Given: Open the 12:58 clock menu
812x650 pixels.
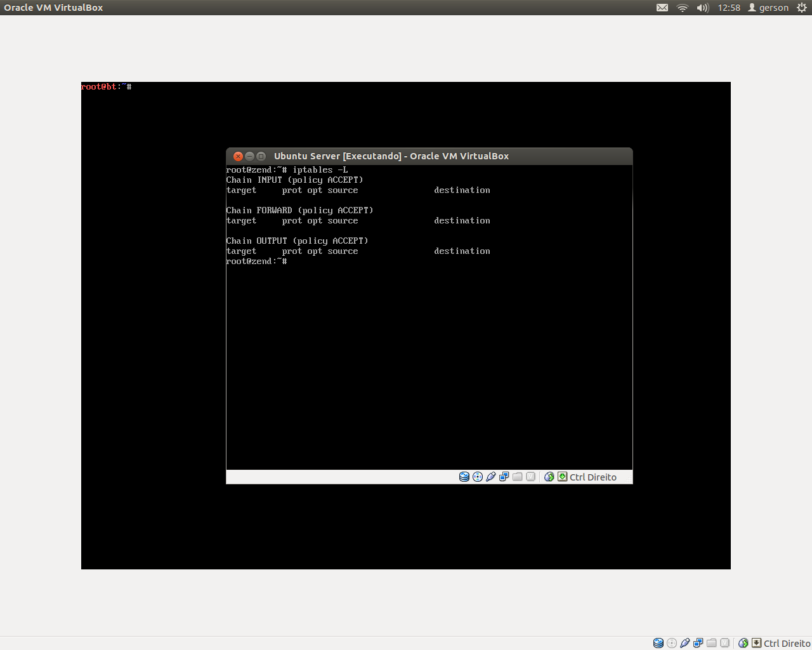Looking at the screenshot, I should tap(729, 8).
